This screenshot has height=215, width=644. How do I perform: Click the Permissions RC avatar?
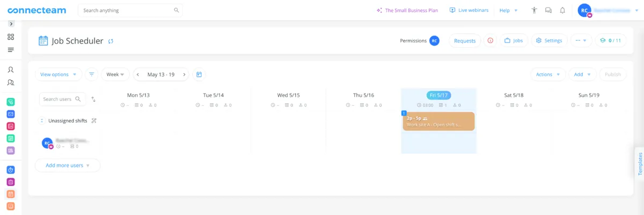pyautogui.click(x=434, y=41)
